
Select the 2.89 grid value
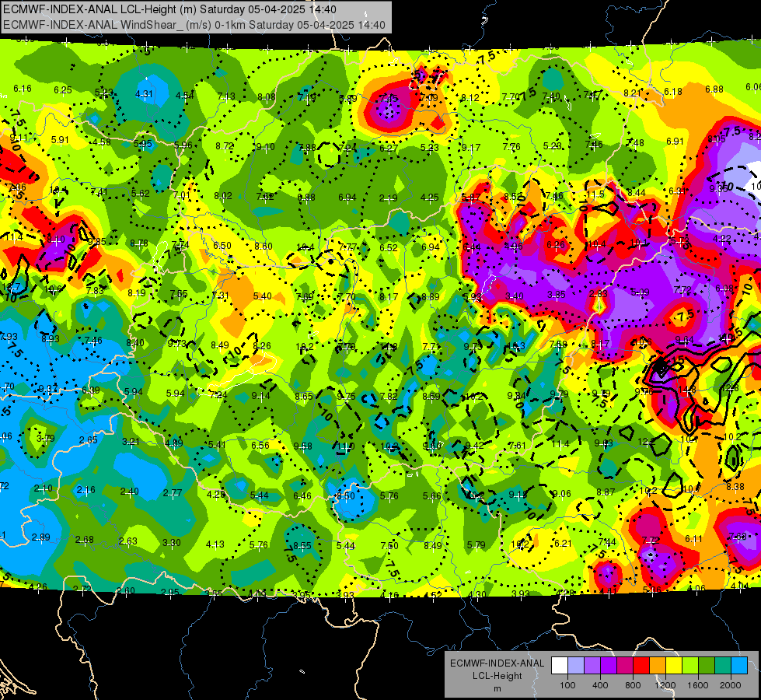40,537
